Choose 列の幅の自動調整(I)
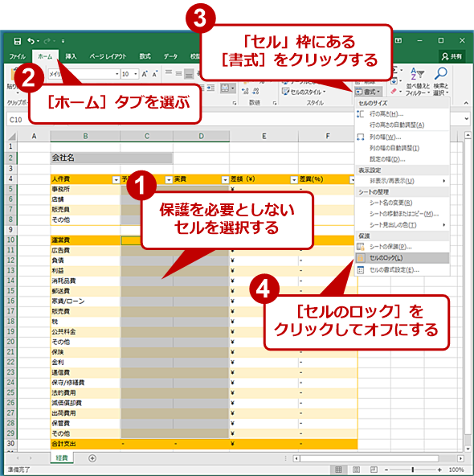Image resolution: width=474 pixels, height=476 pixels. tap(402, 148)
